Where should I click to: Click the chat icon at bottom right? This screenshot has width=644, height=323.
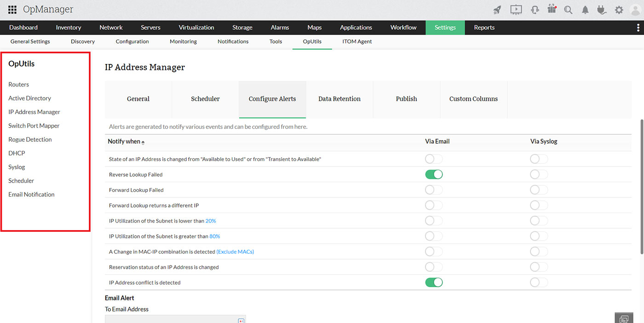624,318
